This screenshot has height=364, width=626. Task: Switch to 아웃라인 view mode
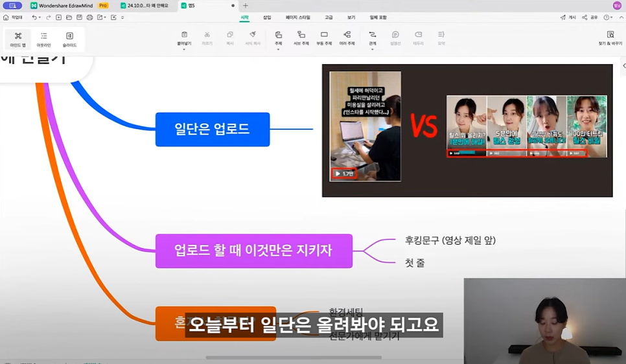coord(44,40)
